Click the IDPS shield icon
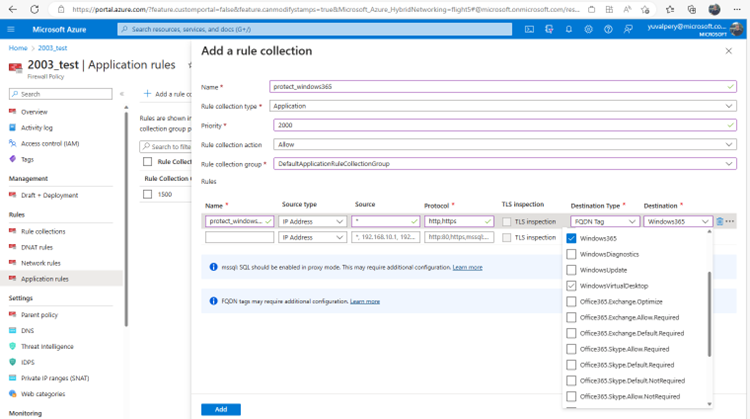 (12, 362)
